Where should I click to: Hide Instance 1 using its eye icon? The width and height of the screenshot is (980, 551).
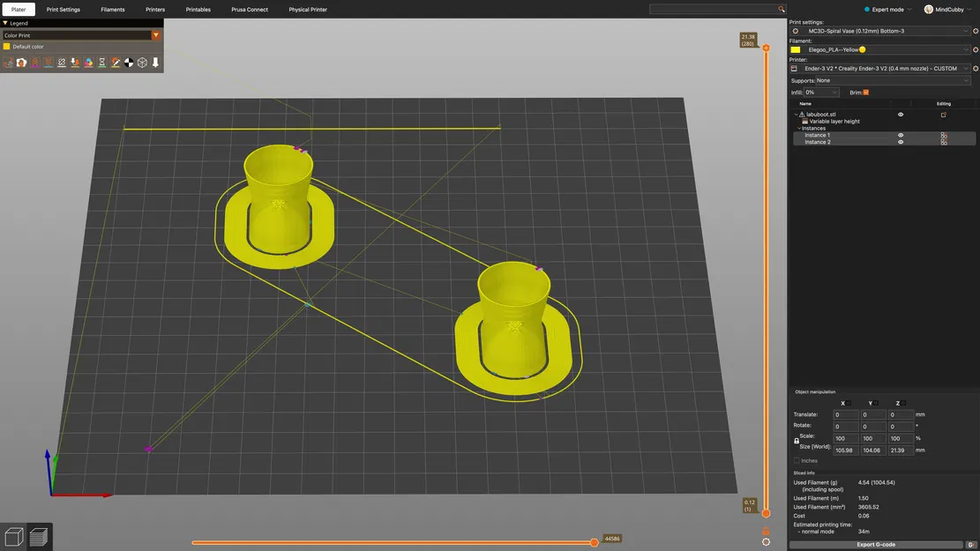click(x=901, y=135)
